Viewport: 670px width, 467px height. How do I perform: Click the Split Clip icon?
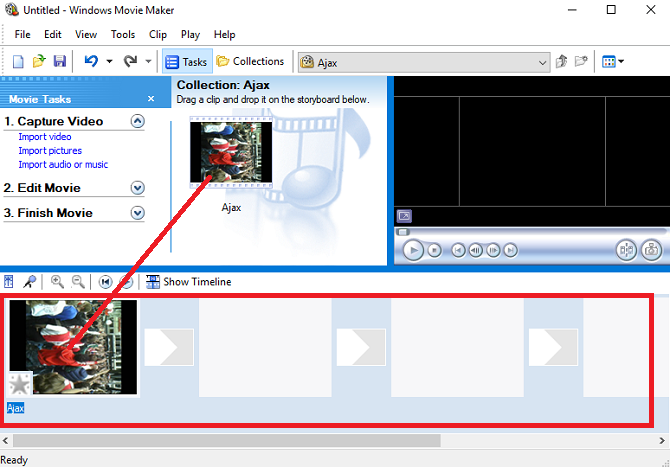(626, 250)
